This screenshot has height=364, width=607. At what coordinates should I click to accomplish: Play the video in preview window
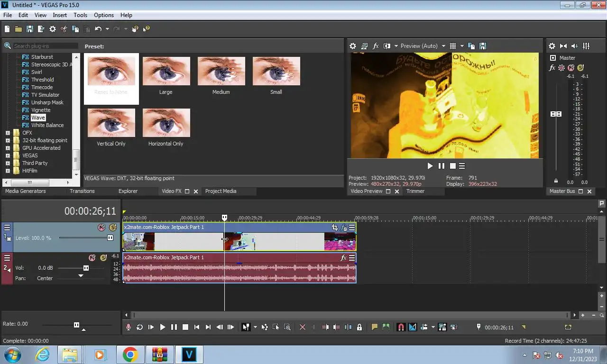click(x=430, y=166)
